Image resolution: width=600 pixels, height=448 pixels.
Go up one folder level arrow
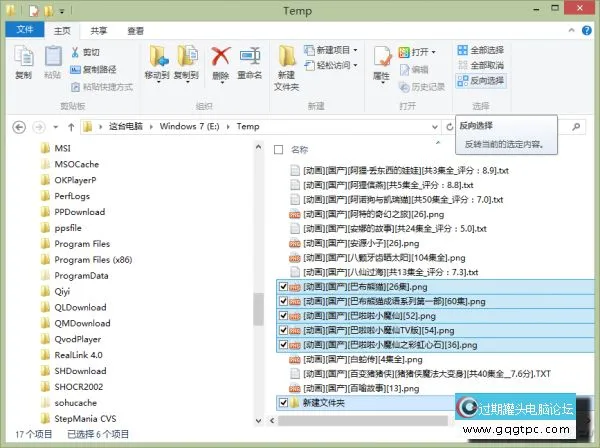pos(71,127)
